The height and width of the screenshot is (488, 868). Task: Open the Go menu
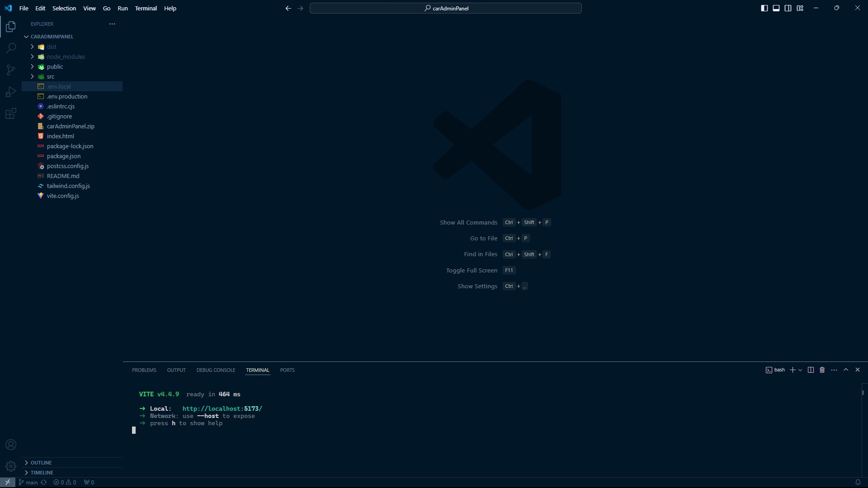coord(107,8)
